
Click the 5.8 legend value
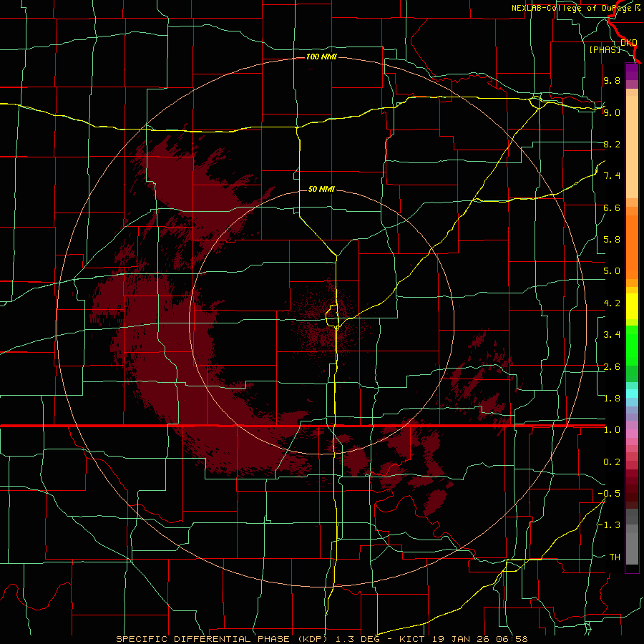coord(612,240)
